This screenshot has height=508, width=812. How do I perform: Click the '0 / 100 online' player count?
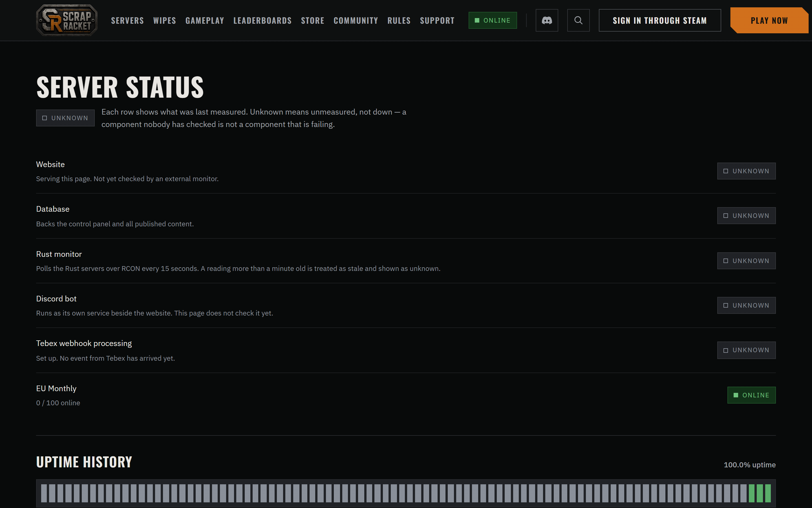pos(58,403)
